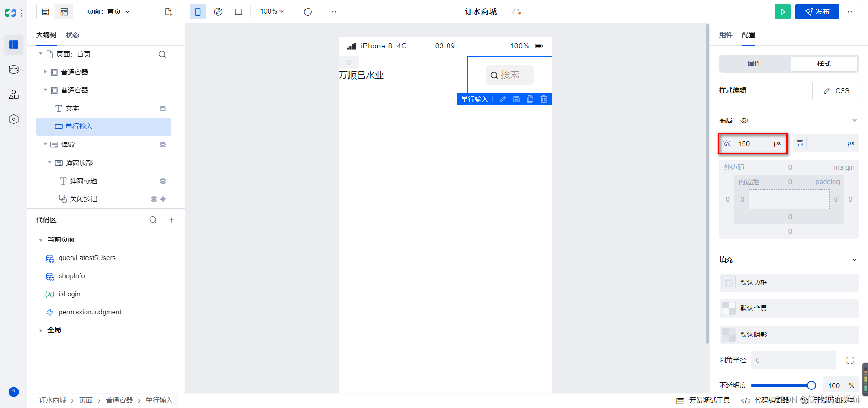Open 默认背景 color swatch
Screen dimensions: 868x408
(728, 308)
